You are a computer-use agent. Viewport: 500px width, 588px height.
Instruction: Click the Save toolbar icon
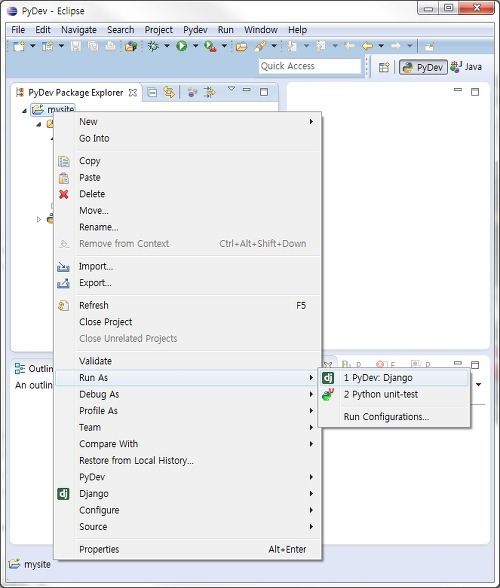[76, 46]
